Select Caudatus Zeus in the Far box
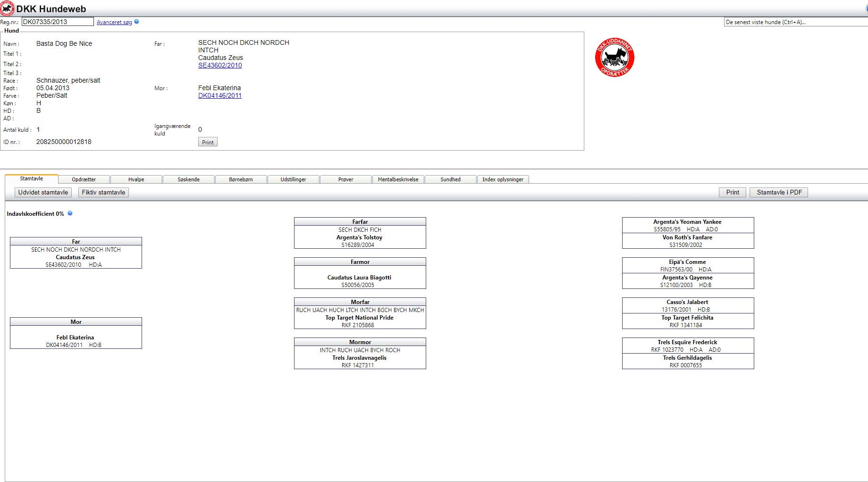 [76, 257]
